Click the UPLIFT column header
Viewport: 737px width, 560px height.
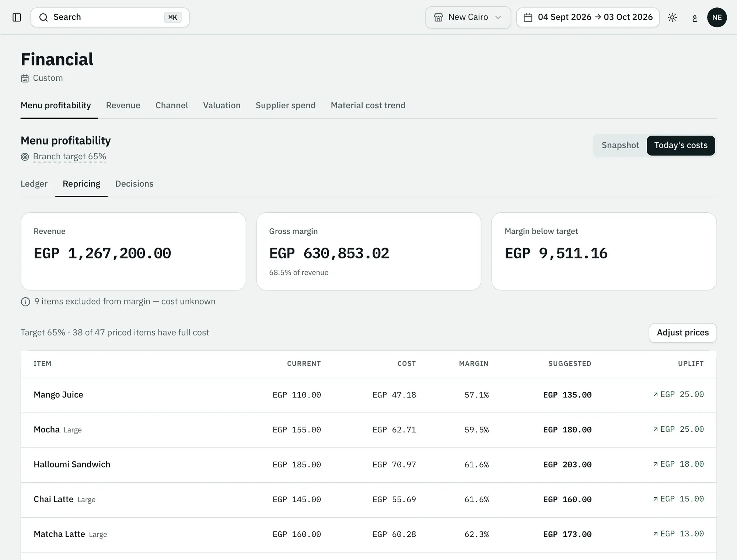point(691,364)
